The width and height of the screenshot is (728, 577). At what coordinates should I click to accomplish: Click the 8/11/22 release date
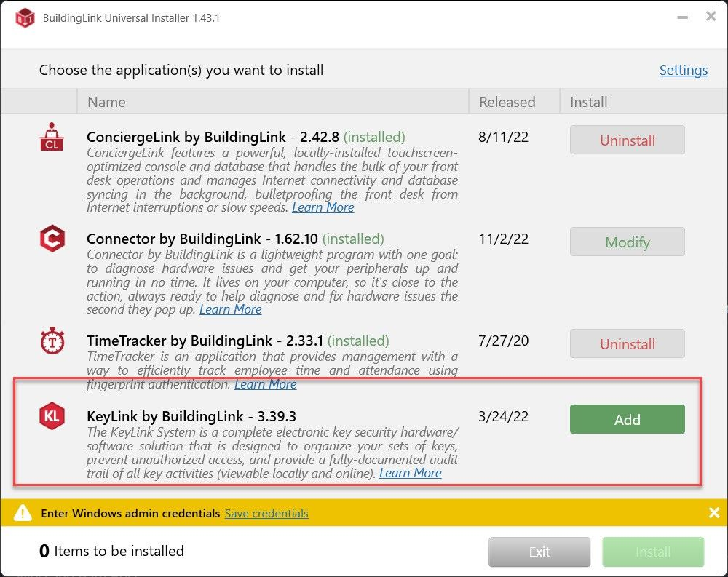coord(503,137)
